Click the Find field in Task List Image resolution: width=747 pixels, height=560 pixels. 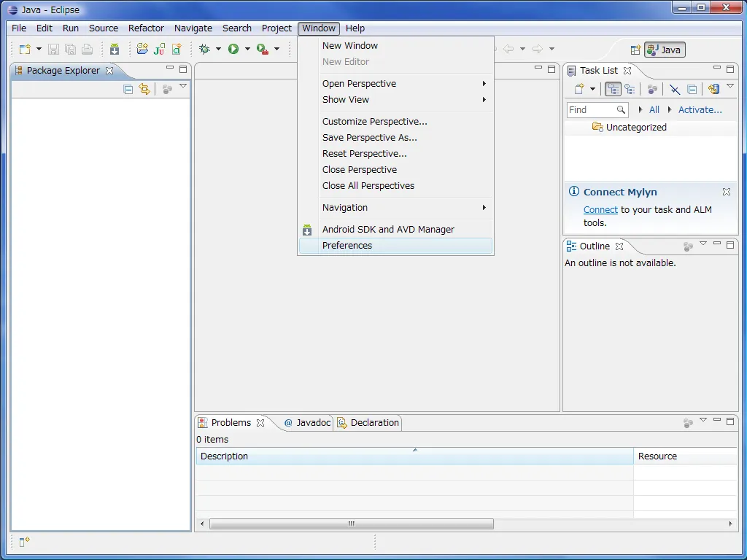click(597, 109)
